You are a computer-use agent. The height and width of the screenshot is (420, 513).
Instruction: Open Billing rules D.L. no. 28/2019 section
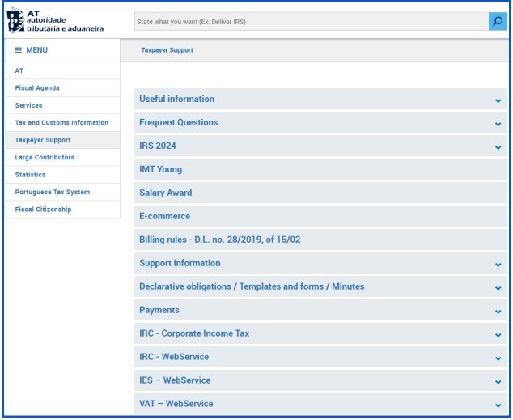click(x=320, y=240)
